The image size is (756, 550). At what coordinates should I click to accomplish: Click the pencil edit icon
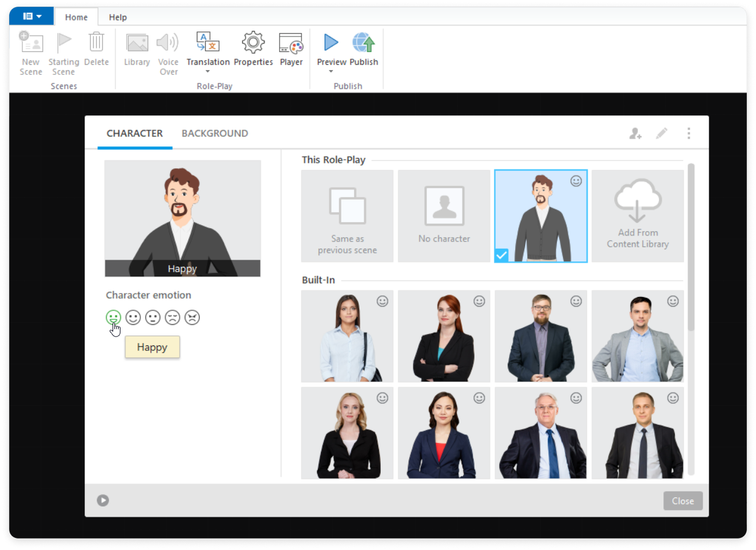coord(662,133)
